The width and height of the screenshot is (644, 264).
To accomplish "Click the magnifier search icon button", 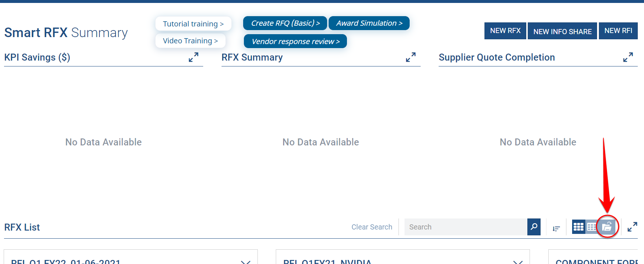I will coord(534,227).
